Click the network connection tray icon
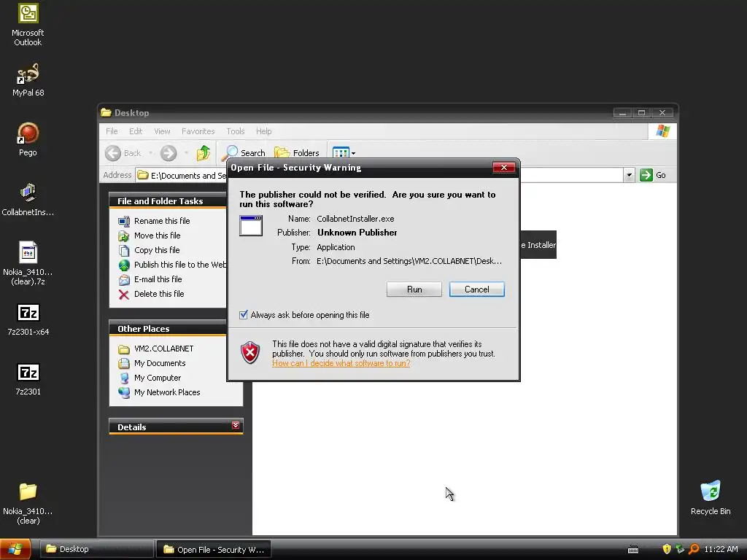Screen dimensions: 747x560 pyautogui.click(x=680, y=549)
